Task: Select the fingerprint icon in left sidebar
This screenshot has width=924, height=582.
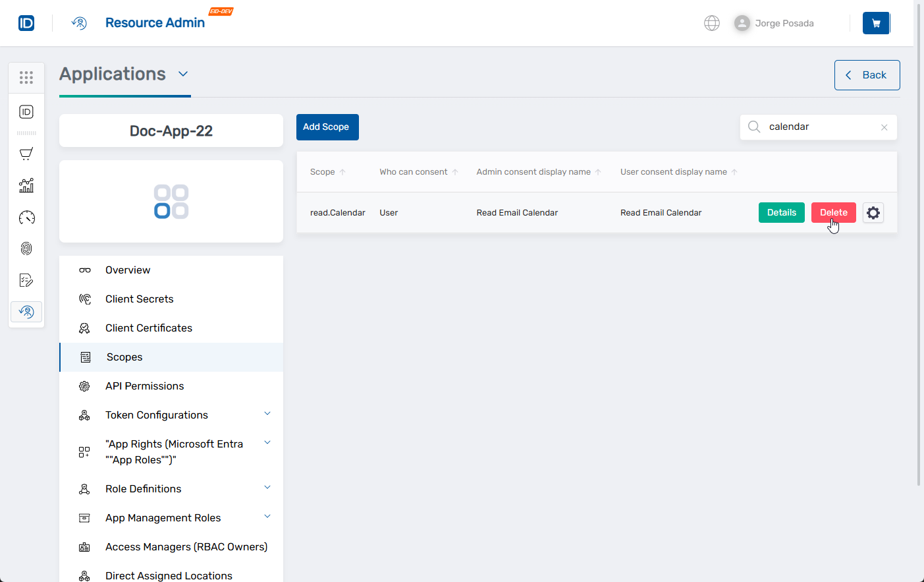Action: coord(26,248)
